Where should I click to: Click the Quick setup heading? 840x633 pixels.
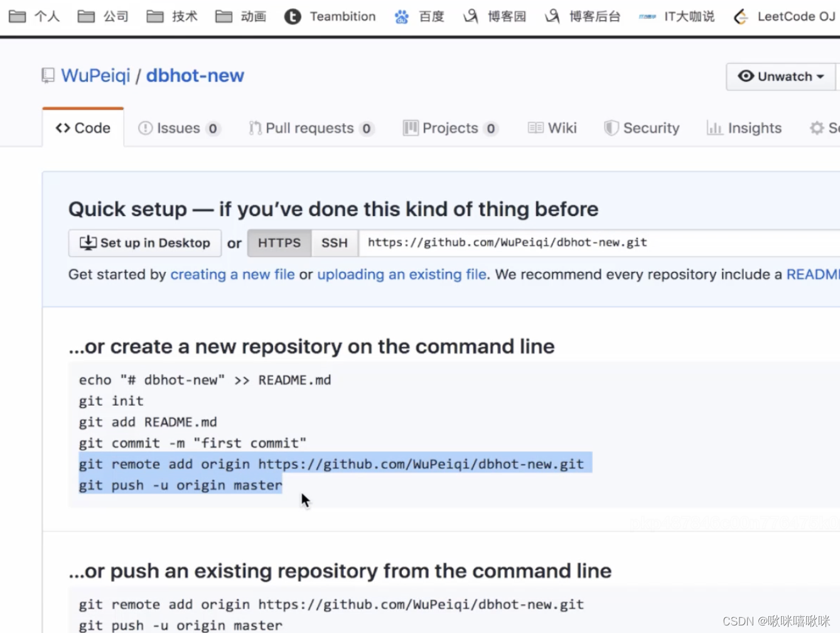(333, 209)
